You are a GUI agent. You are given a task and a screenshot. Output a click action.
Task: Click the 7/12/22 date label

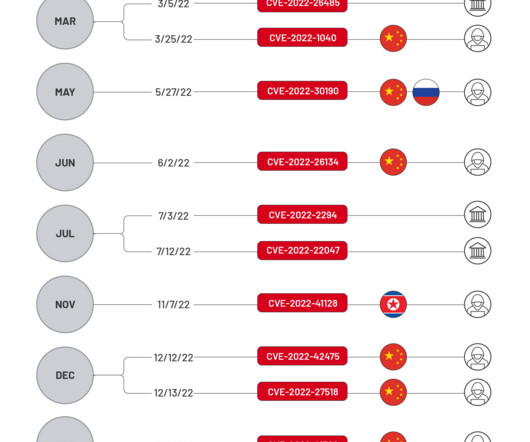tap(173, 252)
